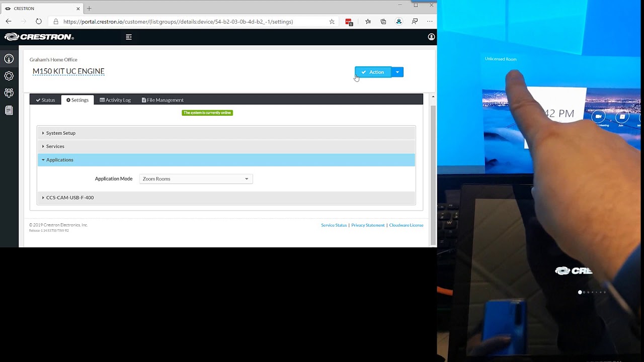The height and width of the screenshot is (362, 644).
Task: Go back to the previous browser page
Action: coord(9,22)
